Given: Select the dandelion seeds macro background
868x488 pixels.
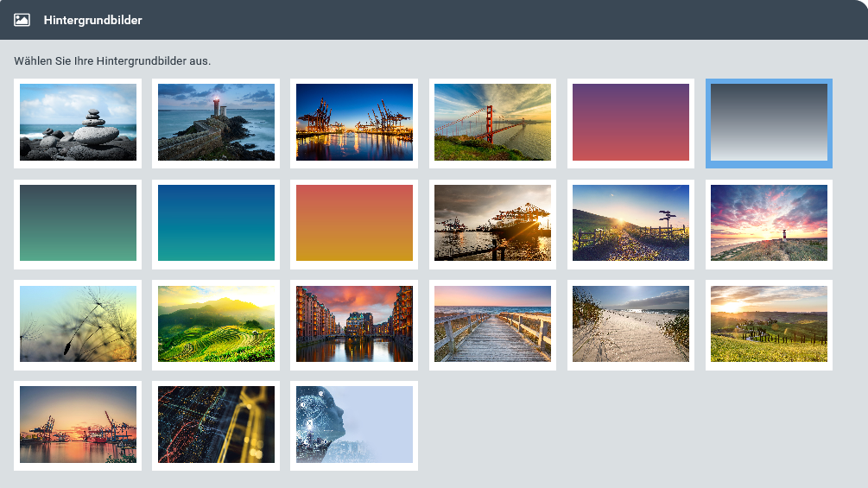Looking at the screenshot, I should point(78,324).
